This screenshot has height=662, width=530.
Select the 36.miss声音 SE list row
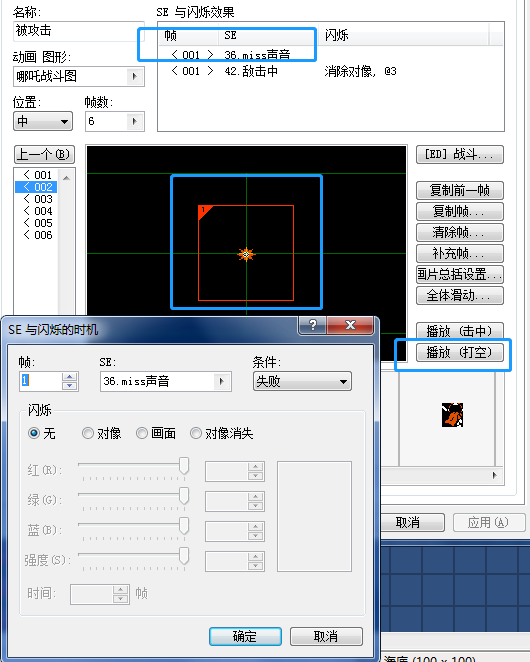331,55
